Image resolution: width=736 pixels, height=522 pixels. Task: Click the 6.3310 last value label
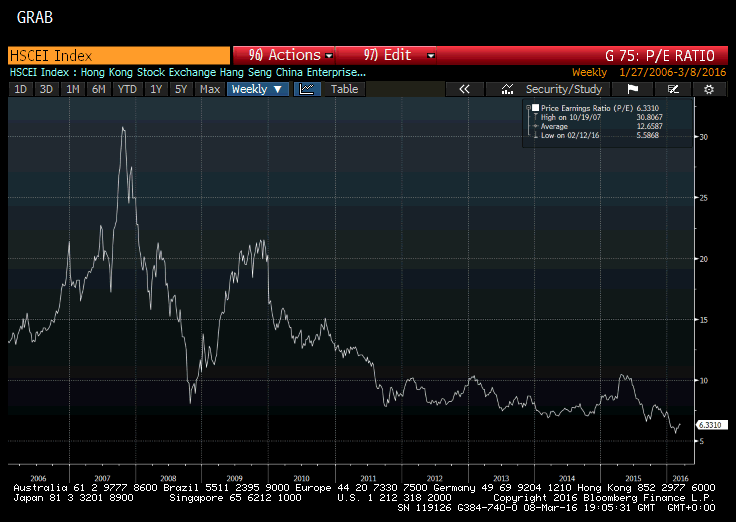coord(711,425)
